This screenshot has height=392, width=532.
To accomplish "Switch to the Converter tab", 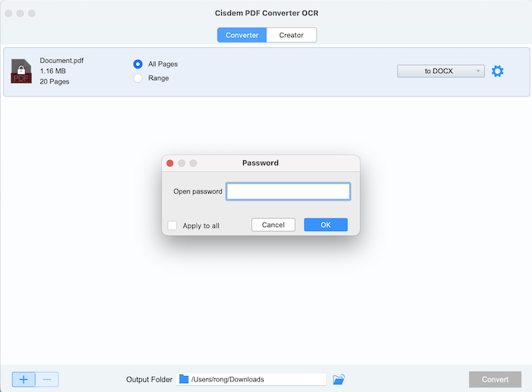I will [242, 35].
